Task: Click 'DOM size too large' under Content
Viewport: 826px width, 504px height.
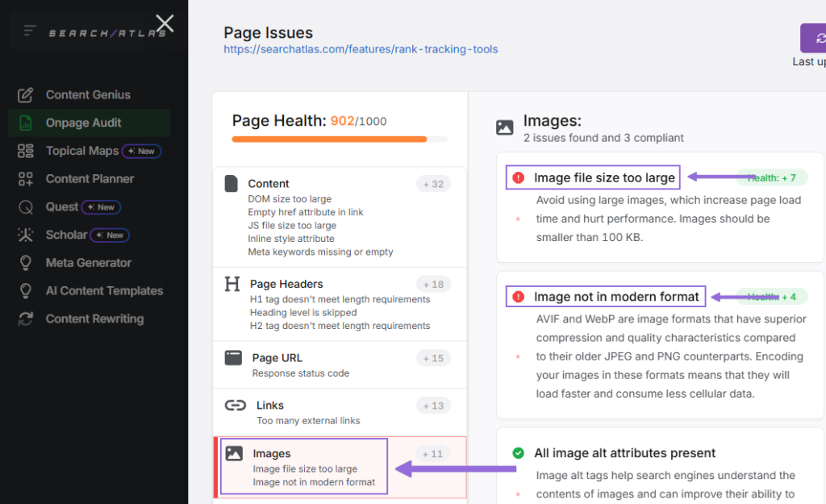Action: (x=290, y=199)
